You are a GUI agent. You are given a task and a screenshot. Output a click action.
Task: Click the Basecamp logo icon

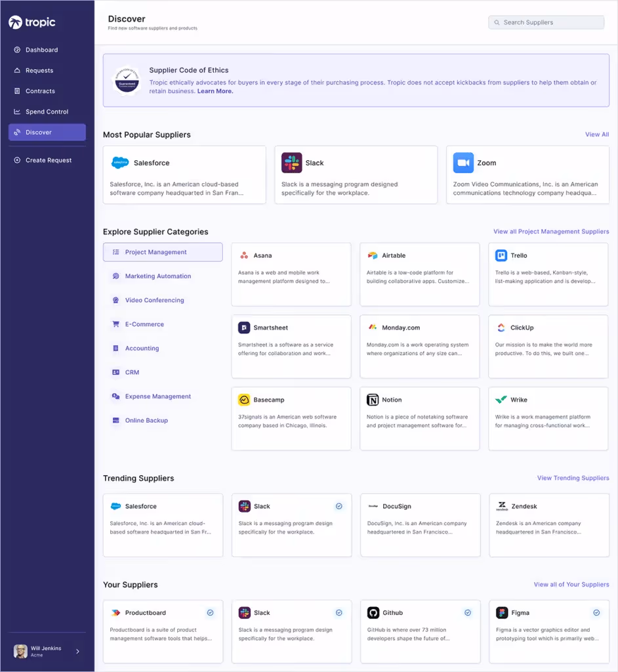pos(244,400)
